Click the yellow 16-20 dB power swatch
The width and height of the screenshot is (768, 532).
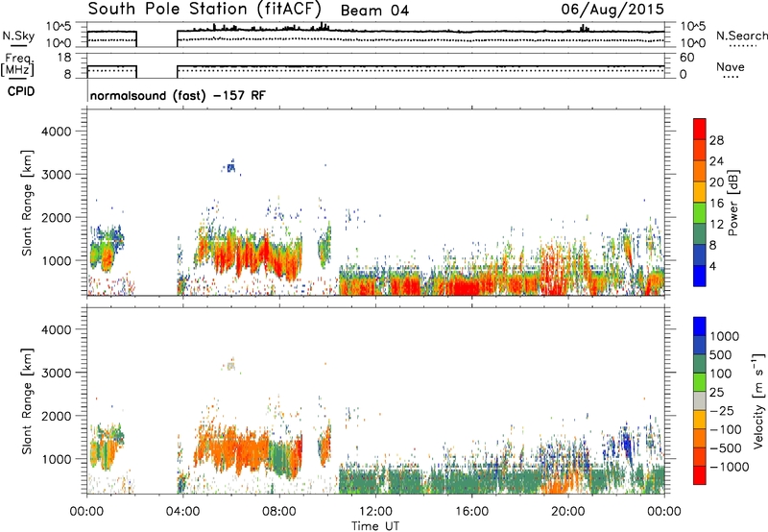click(700, 191)
